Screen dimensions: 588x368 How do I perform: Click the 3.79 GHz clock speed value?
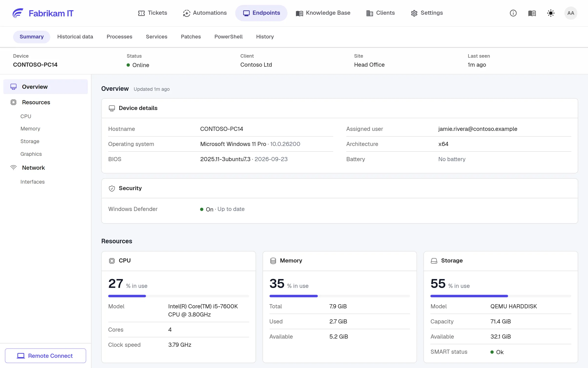coord(180,345)
